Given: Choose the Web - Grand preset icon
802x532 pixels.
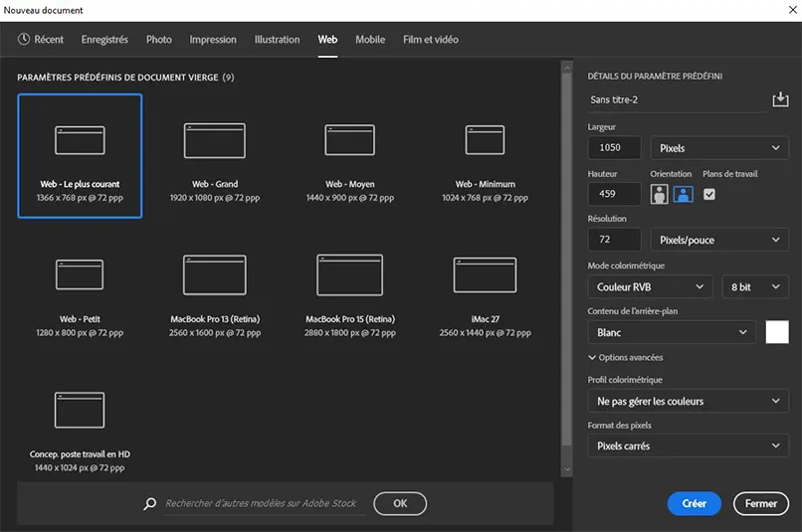Looking at the screenshot, I should click(215, 140).
